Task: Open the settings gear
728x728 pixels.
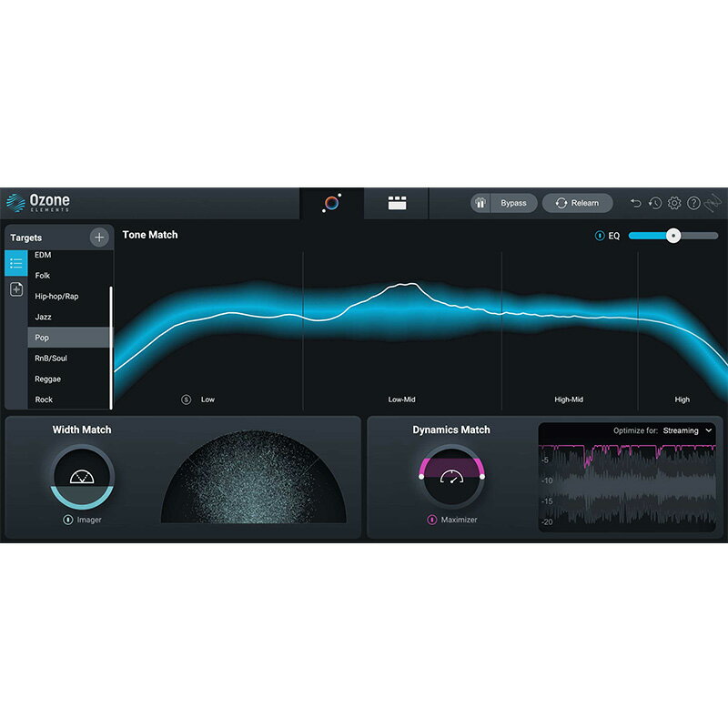Action: click(x=674, y=203)
